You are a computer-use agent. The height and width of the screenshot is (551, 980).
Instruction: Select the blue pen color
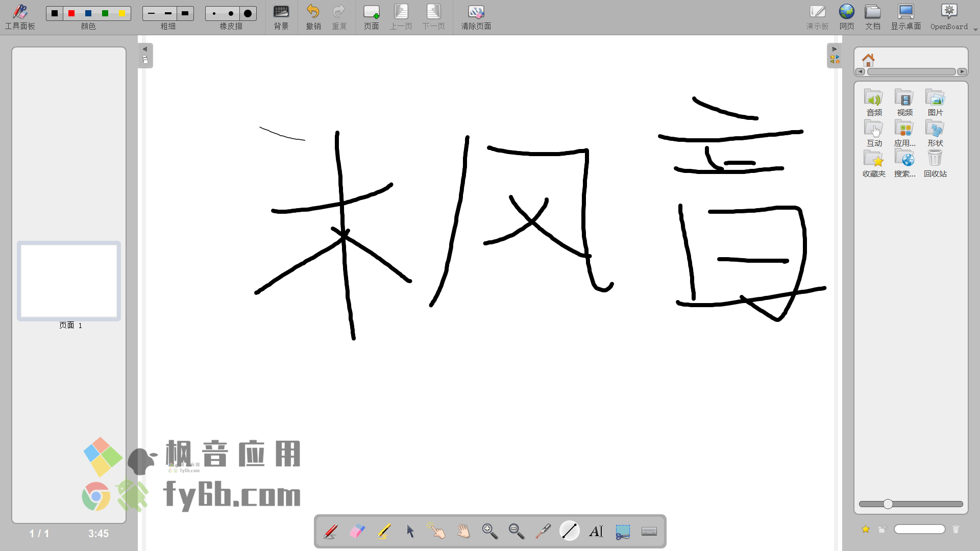pyautogui.click(x=88, y=13)
